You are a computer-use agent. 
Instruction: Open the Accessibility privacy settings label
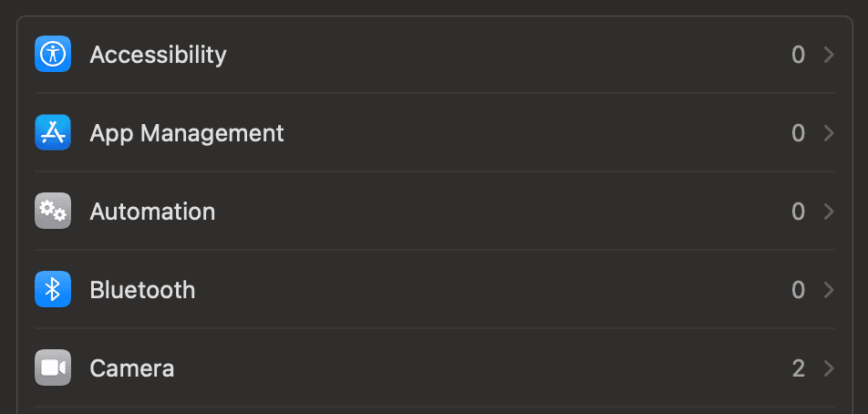click(x=158, y=55)
